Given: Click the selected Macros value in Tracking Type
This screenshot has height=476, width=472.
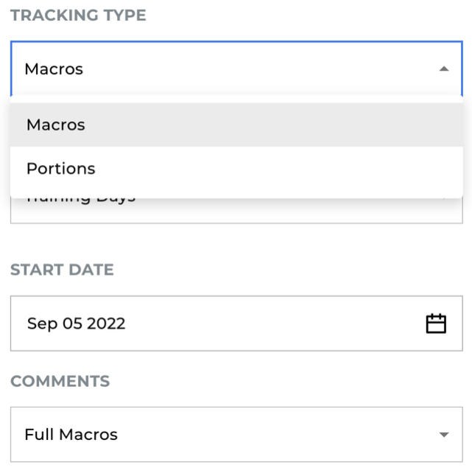Looking at the screenshot, I should tap(54, 69).
